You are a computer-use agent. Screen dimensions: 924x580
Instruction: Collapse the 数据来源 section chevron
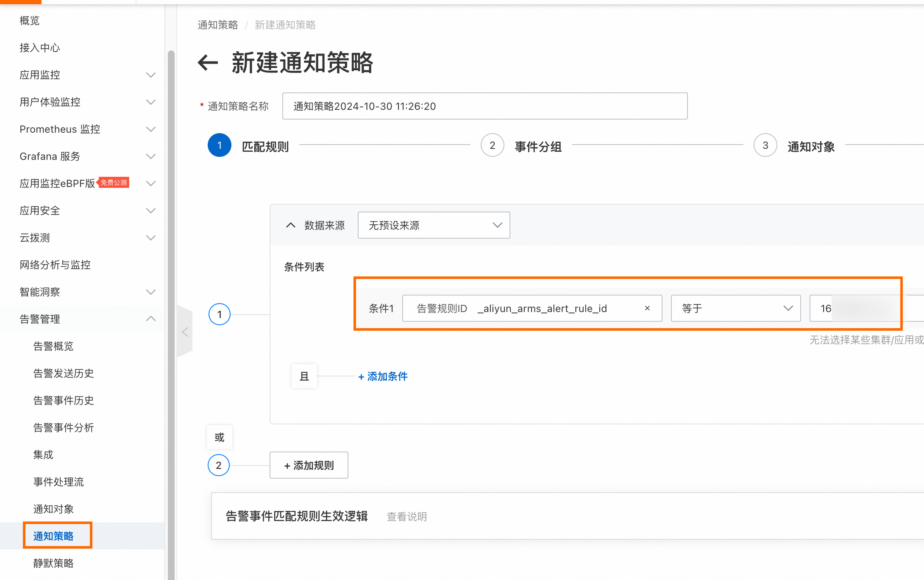tap(290, 225)
